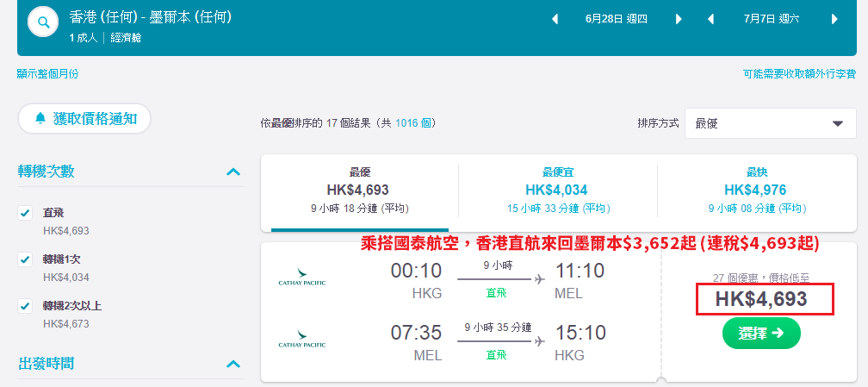Open the 排序方式 dropdown showing 最優
The image size is (868, 387).
770,123
